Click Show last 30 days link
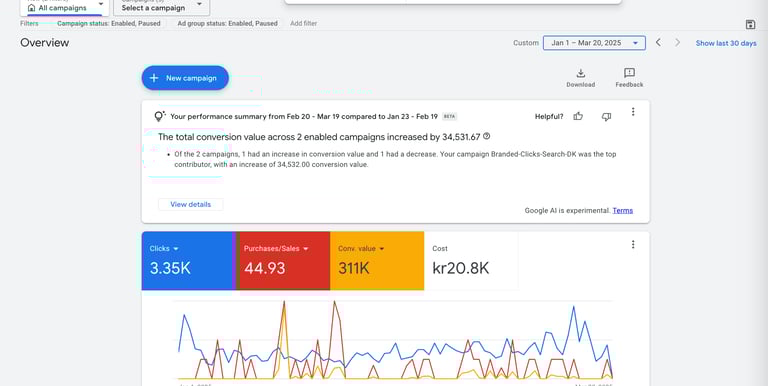The image size is (768, 386). click(726, 43)
